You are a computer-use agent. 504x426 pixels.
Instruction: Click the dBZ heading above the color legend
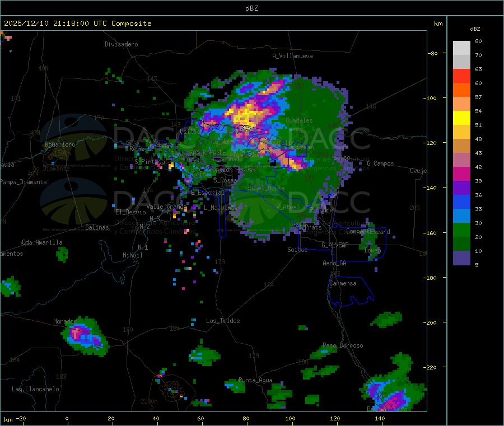click(475, 29)
